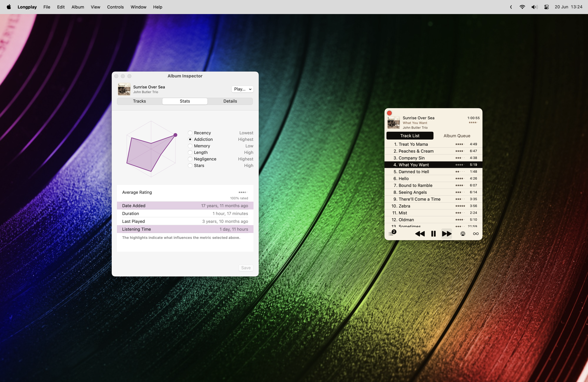Open the Help menu

pos(158,7)
